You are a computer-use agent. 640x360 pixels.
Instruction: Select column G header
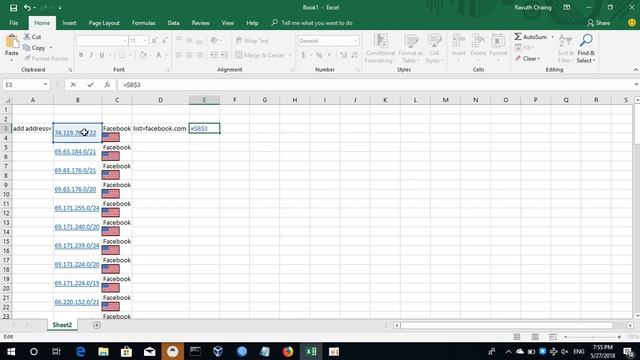pyautogui.click(x=264, y=100)
